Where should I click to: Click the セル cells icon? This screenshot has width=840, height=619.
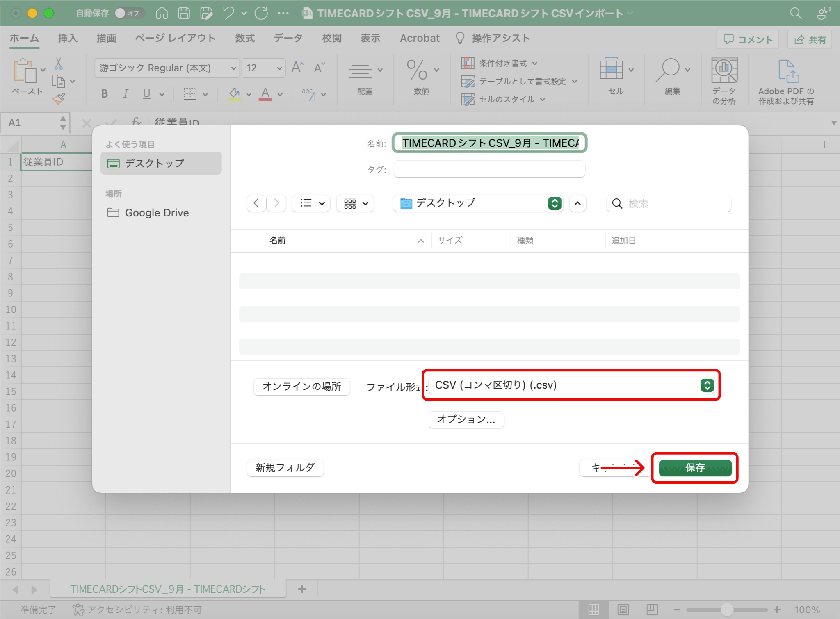pos(612,68)
